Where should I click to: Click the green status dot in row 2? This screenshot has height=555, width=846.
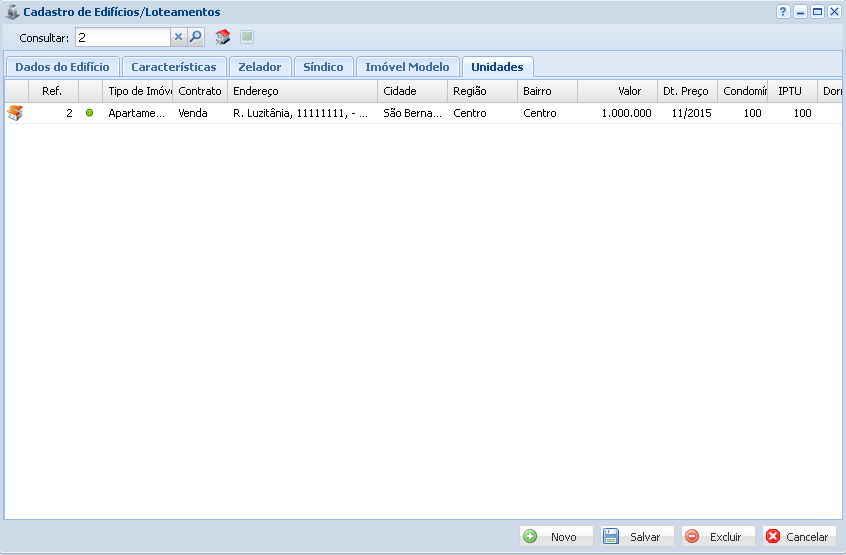(89, 114)
